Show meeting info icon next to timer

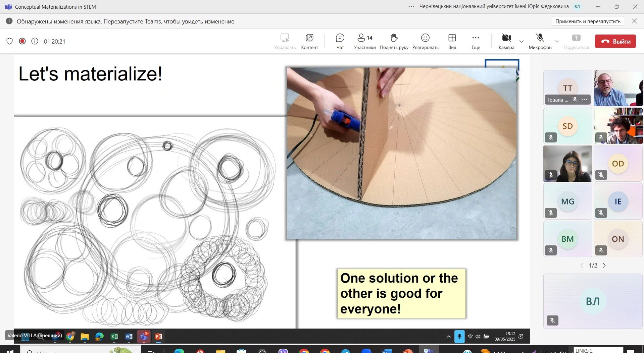[35, 41]
